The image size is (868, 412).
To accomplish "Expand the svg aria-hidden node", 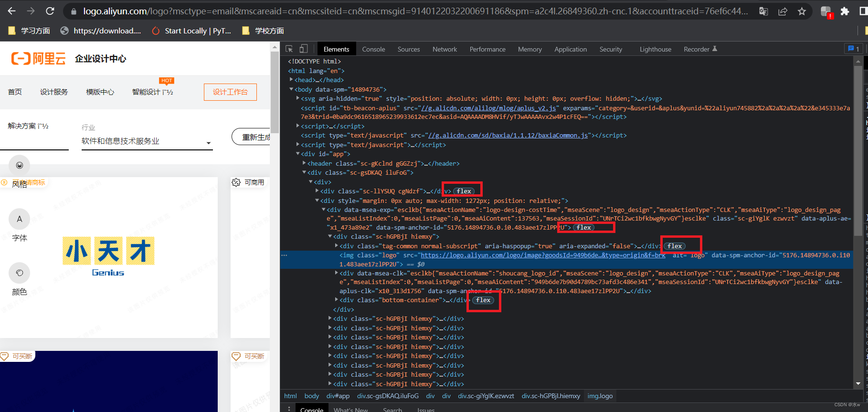I will pos(297,98).
